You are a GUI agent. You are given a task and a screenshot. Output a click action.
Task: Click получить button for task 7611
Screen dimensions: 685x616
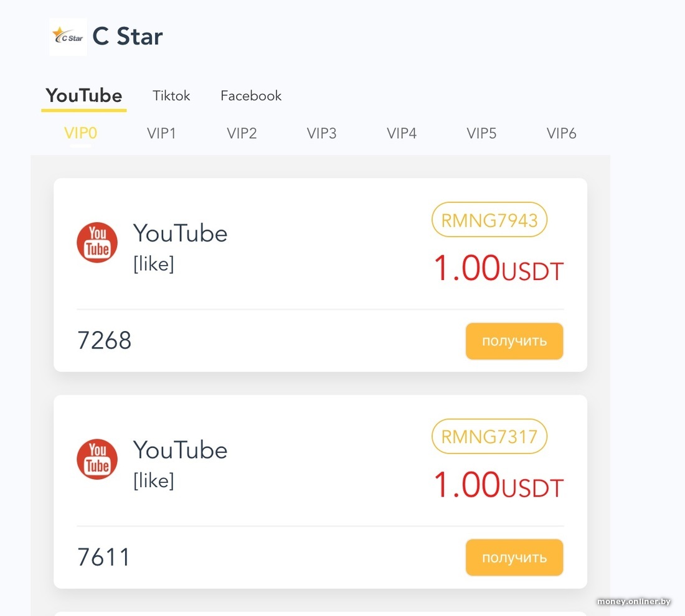514,558
